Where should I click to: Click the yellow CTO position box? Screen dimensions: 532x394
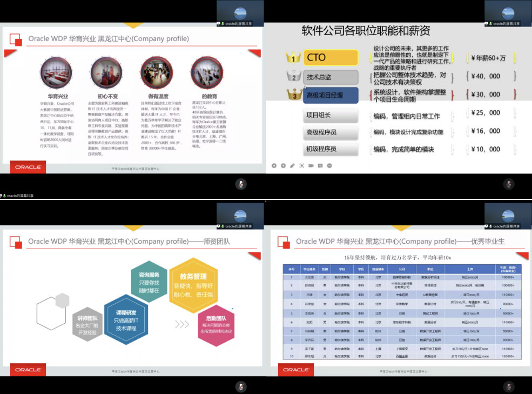coord(331,58)
